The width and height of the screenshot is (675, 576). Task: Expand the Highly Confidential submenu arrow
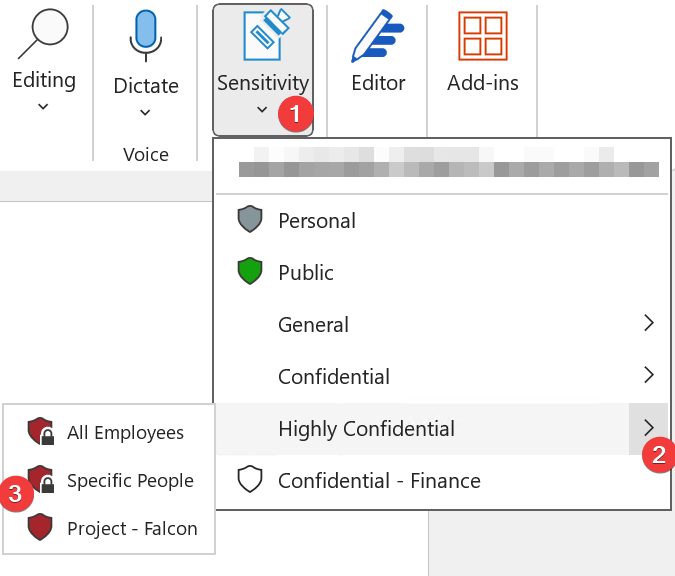click(x=649, y=429)
